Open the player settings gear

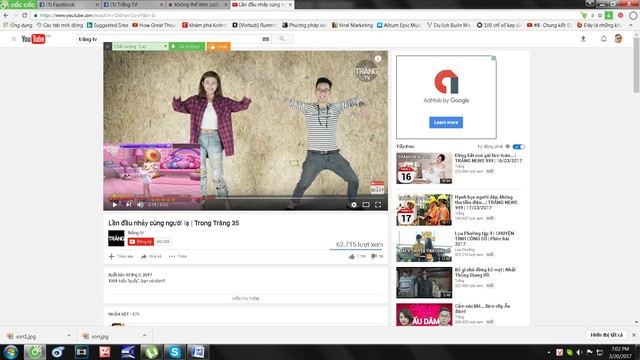[353, 204]
